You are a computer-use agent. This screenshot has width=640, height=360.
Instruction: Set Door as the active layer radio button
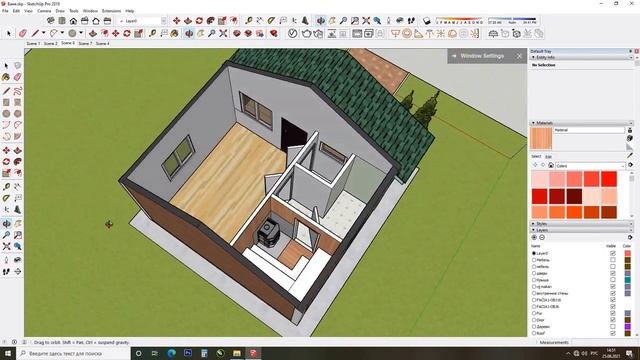pos(534,320)
